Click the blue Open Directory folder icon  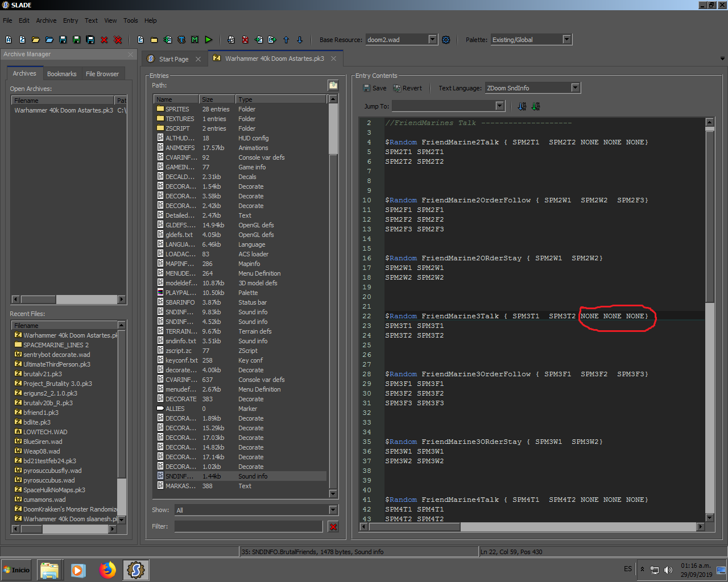49,40
